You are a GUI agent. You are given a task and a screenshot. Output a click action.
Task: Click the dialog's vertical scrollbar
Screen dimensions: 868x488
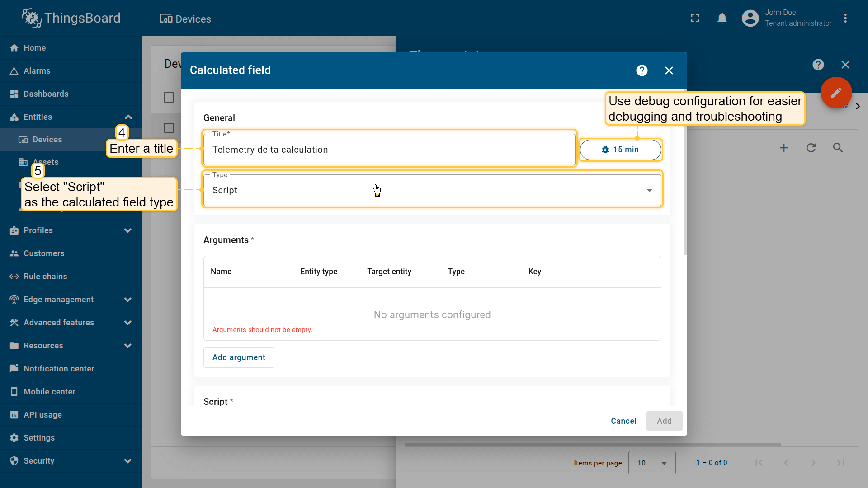pos(685,190)
